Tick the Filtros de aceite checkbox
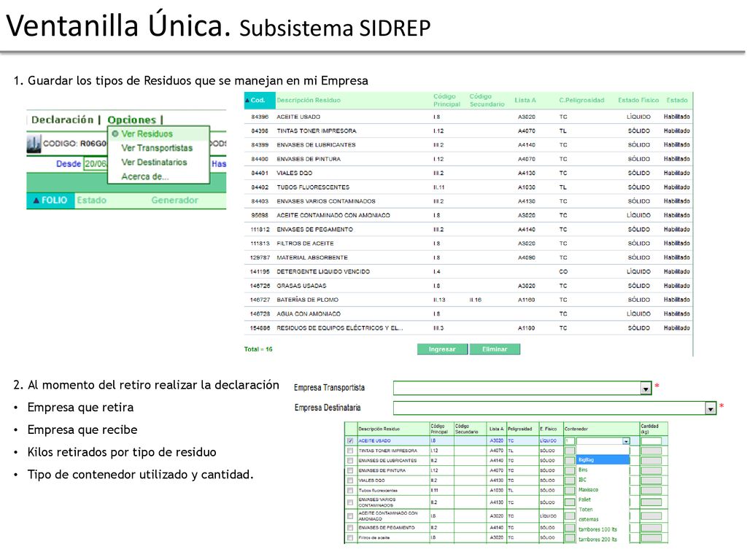The height and width of the screenshot is (560, 747). (x=350, y=537)
